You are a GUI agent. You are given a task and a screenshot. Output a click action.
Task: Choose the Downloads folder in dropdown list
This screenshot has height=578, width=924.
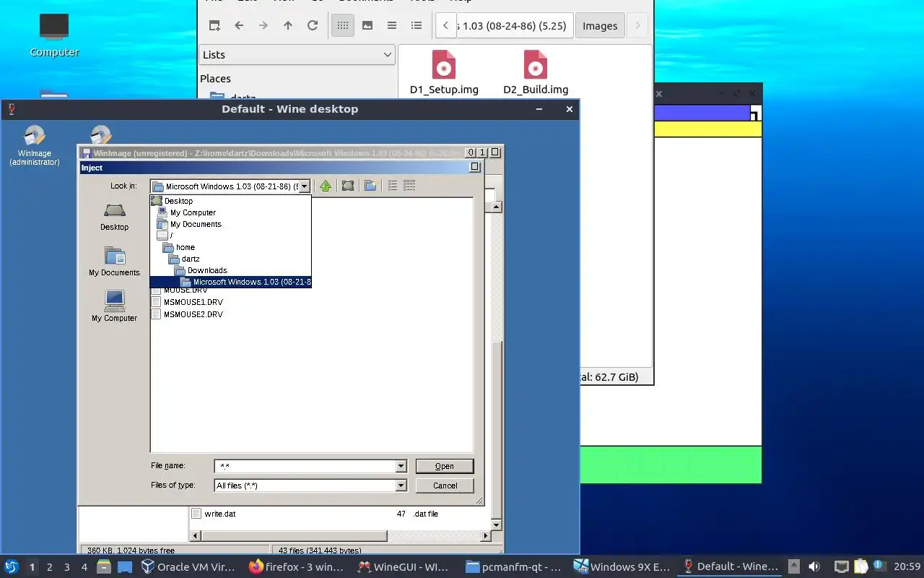pos(231,270)
